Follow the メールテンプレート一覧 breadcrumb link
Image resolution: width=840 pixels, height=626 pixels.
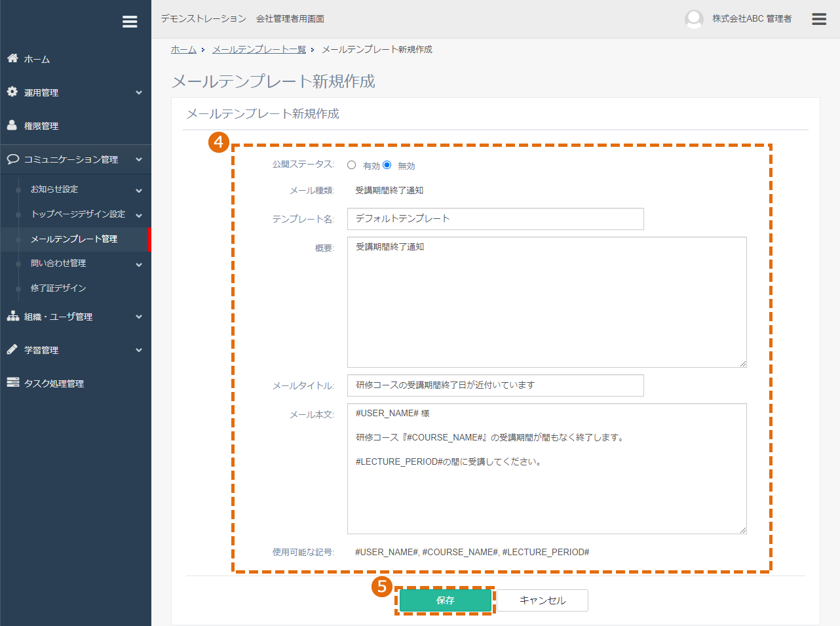click(259, 50)
